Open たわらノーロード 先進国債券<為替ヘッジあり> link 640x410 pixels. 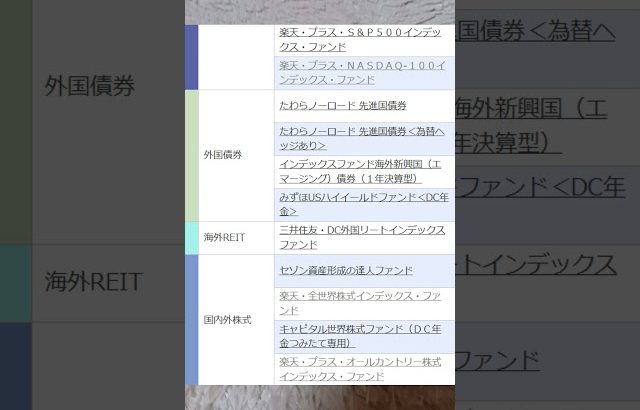pyautogui.click(x=362, y=139)
